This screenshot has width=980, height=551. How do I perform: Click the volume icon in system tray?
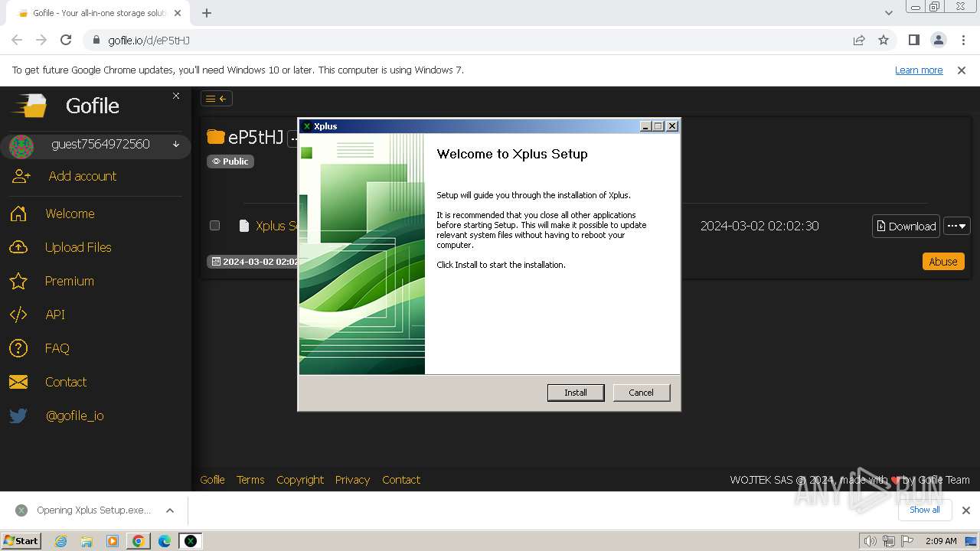870,541
